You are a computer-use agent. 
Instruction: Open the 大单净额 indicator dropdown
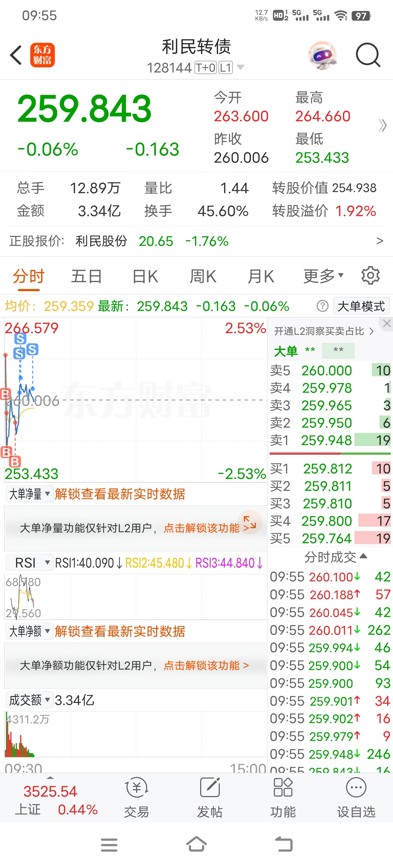pos(29,631)
